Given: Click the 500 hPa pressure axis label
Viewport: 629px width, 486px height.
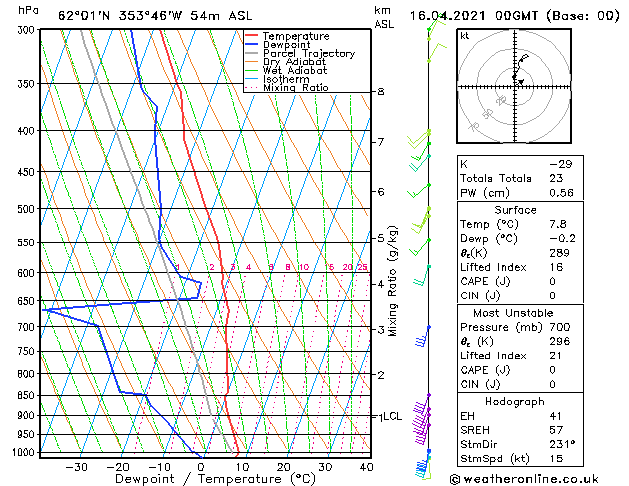Looking at the screenshot, I should click(x=26, y=209).
